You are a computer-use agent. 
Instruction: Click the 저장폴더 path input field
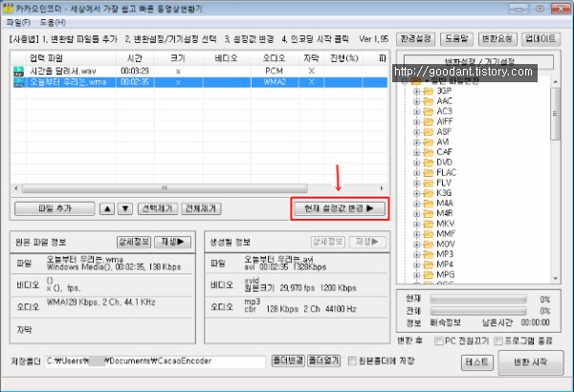155,361
